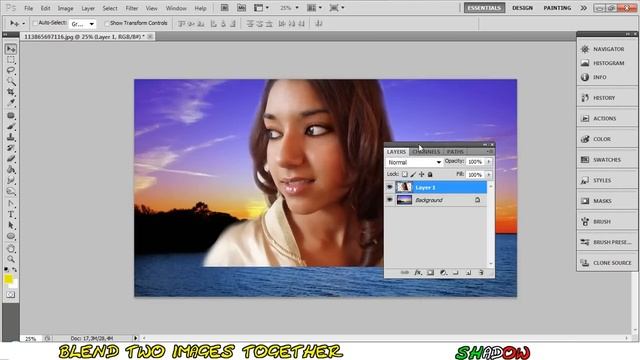Select the Eyedropper tool
This screenshot has width=640, height=360.
point(11,102)
